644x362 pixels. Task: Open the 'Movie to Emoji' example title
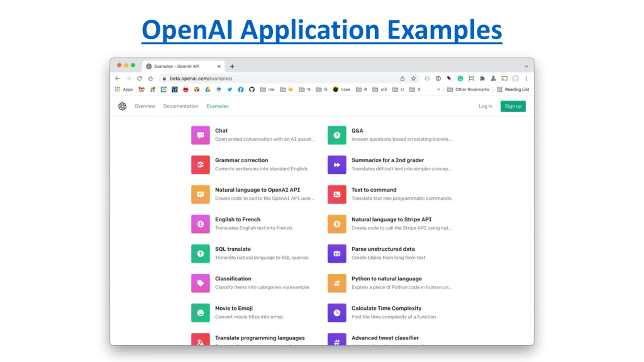coord(234,308)
